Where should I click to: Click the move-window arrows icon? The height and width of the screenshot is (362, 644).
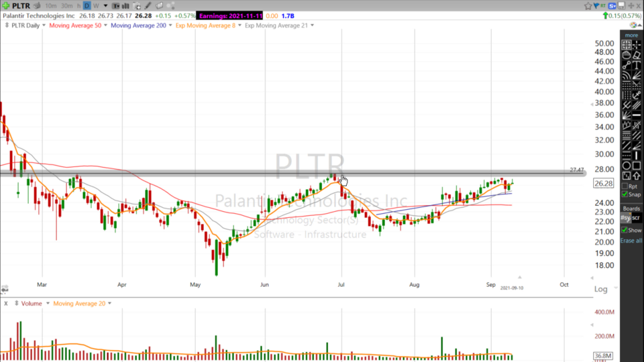631,6
